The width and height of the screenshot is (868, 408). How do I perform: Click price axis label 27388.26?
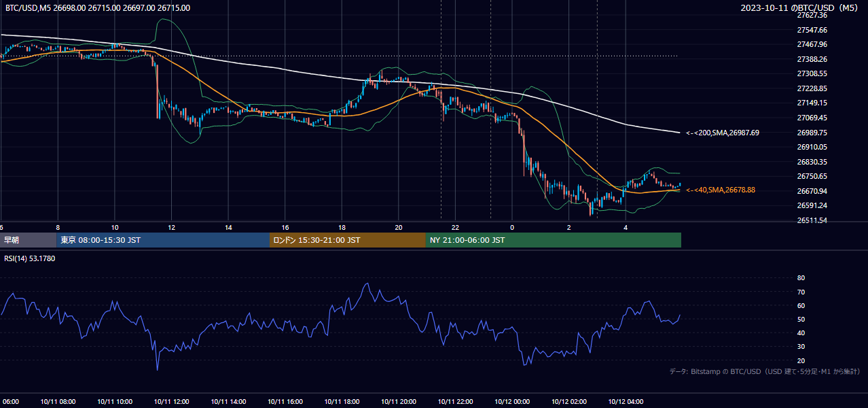click(812, 59)
